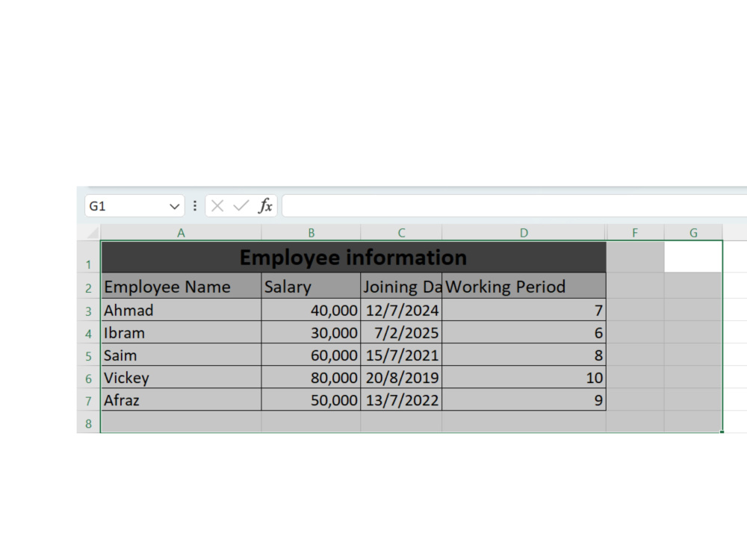Image resolution: width=747 pixels, height=560 pixels.
Task: Click Saim's working period cell 8
Action: point(524,355)
